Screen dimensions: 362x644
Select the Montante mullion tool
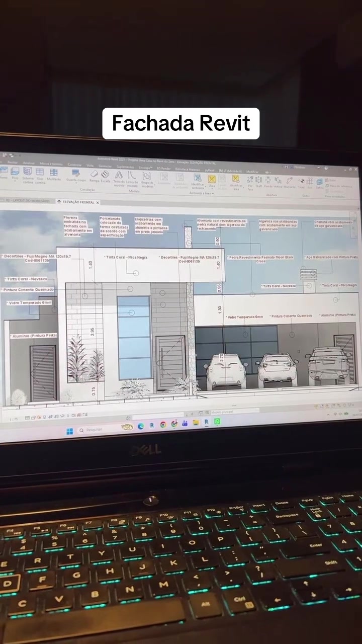point(54,174)
